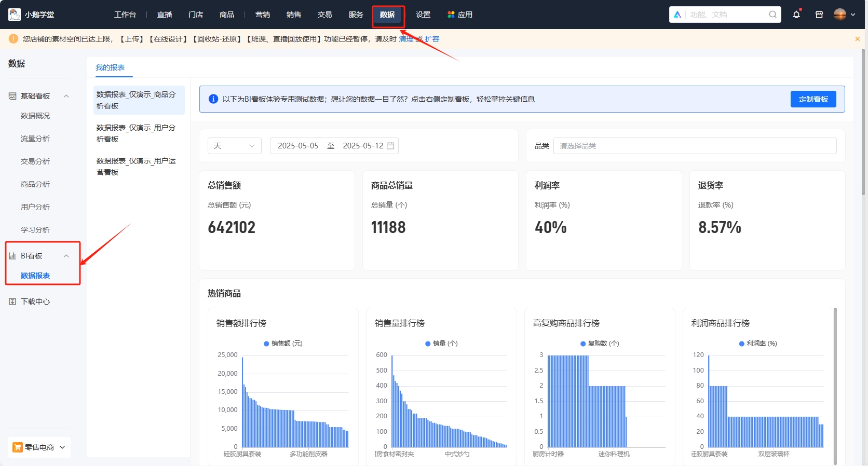Expand the 零售电商 selector at bottom
This screenshot has height=466, width=868.
(x=39, y=447)
